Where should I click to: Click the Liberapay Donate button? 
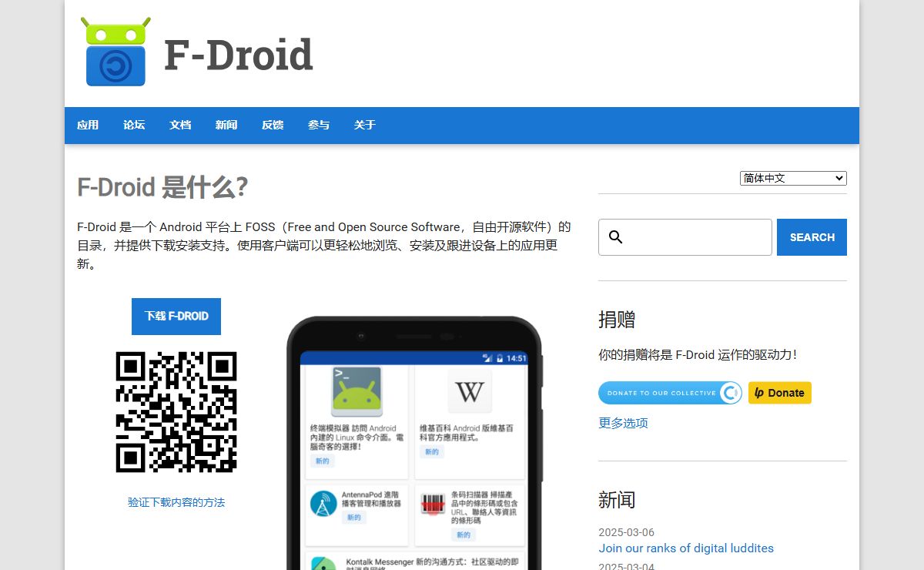780,393
